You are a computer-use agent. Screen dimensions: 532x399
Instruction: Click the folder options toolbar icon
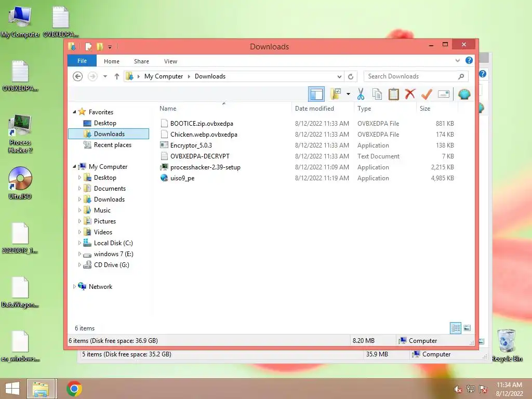pos(336,94)
